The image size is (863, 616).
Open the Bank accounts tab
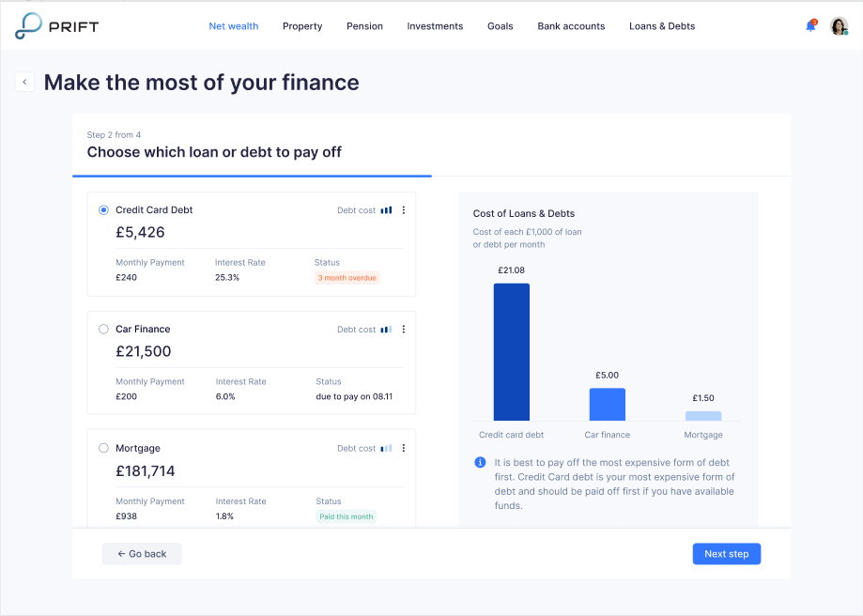[x=571, y=26]
